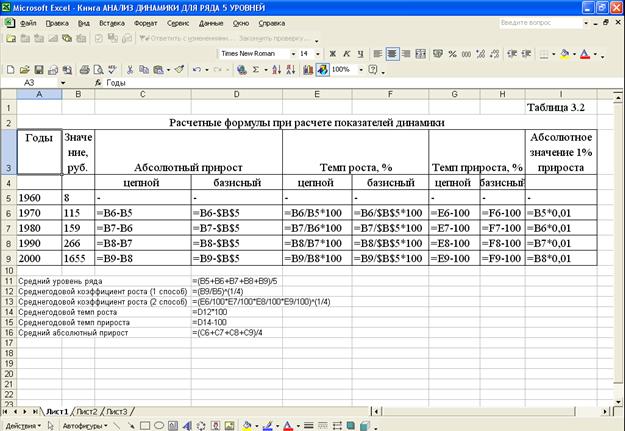Apply drawing toolbar line color pen

pyautogui.click(x=267, y=425)
